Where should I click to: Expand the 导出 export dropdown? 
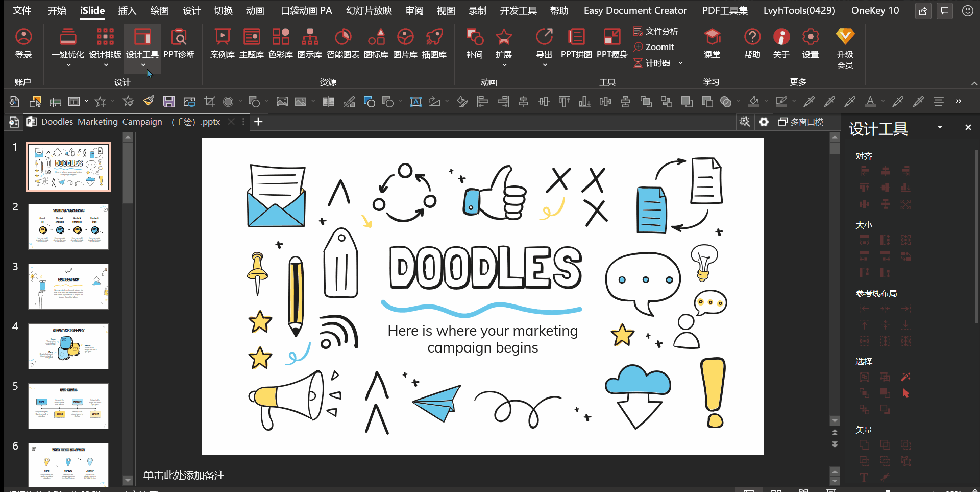click(x=544, y=65)
